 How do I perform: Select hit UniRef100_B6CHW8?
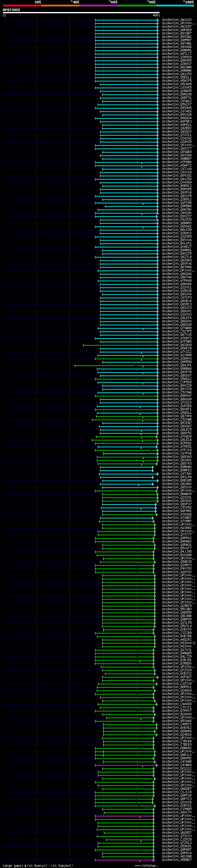[177, 67]
